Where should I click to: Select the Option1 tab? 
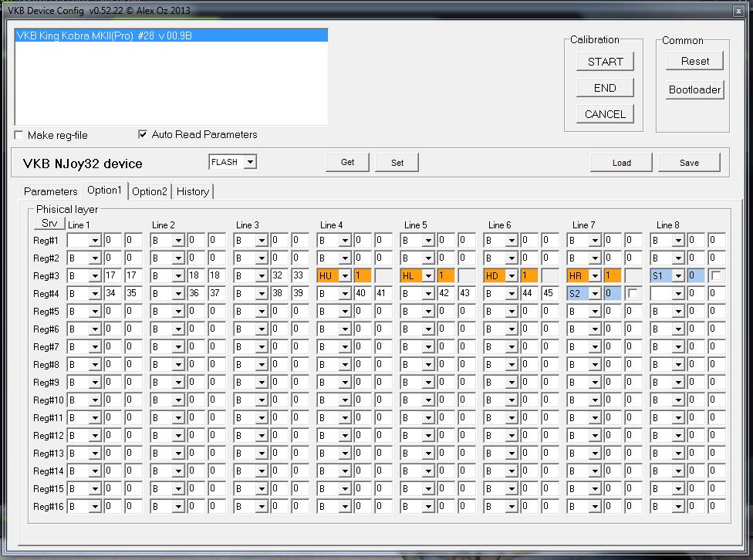(104, 191)
